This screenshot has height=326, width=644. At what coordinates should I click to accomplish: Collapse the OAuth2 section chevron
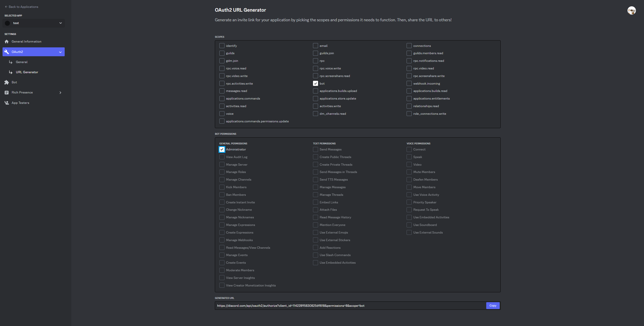60,52
